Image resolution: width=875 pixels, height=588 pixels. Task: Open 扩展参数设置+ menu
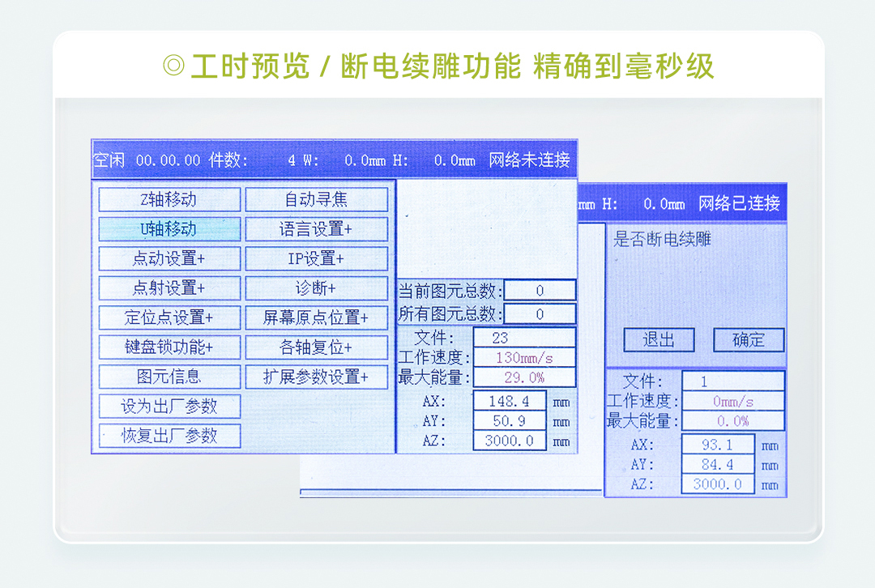(x=316, y=377)
